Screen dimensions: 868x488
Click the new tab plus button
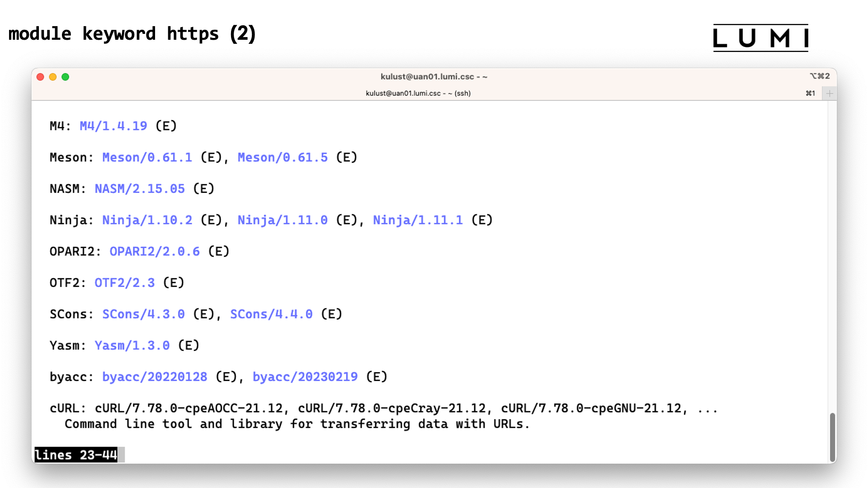830,94
